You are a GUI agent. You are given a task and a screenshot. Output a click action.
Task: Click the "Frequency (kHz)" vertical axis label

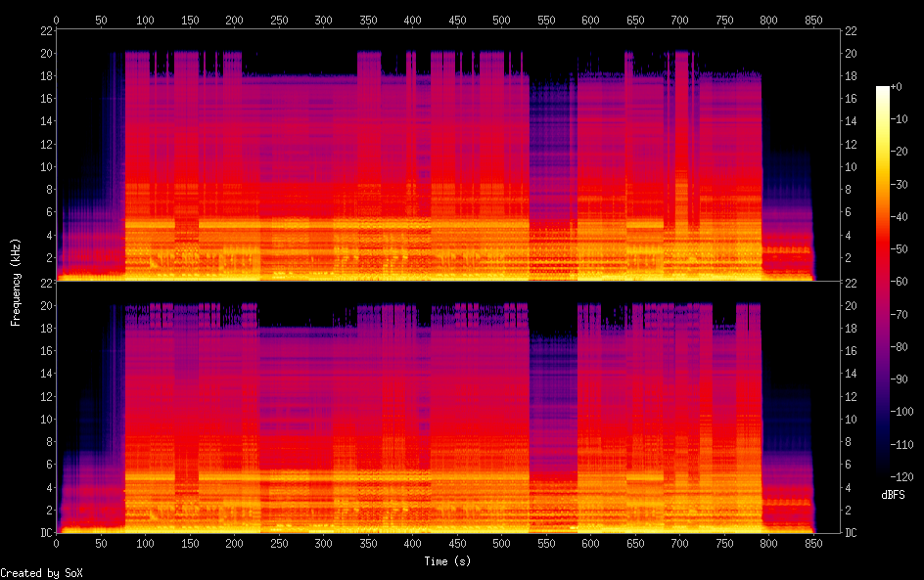pos(16,282)
